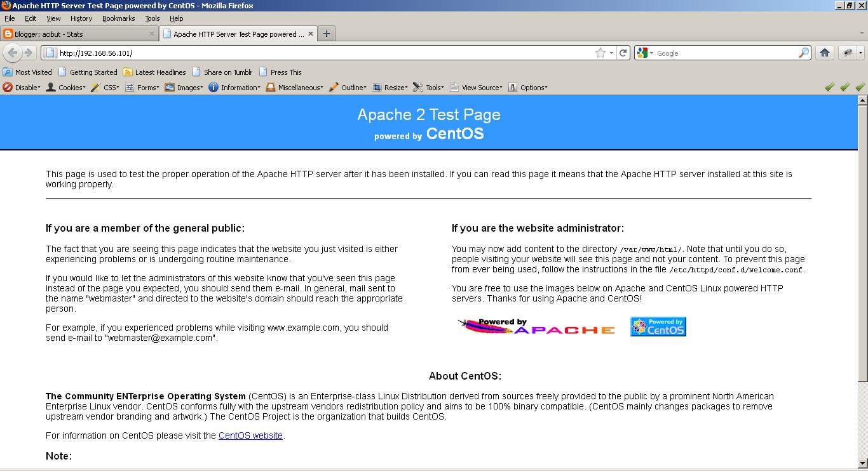The width and height of the screenshot is (868, 471).
Task: Click the first green checkmark validation icon
Action: (x=829, y=87)
